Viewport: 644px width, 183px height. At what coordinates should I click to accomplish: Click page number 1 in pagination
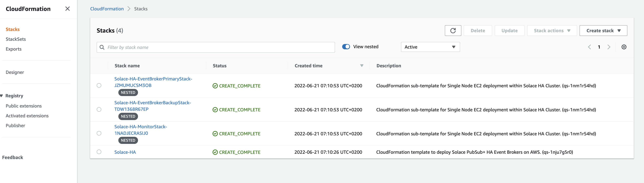599,47
